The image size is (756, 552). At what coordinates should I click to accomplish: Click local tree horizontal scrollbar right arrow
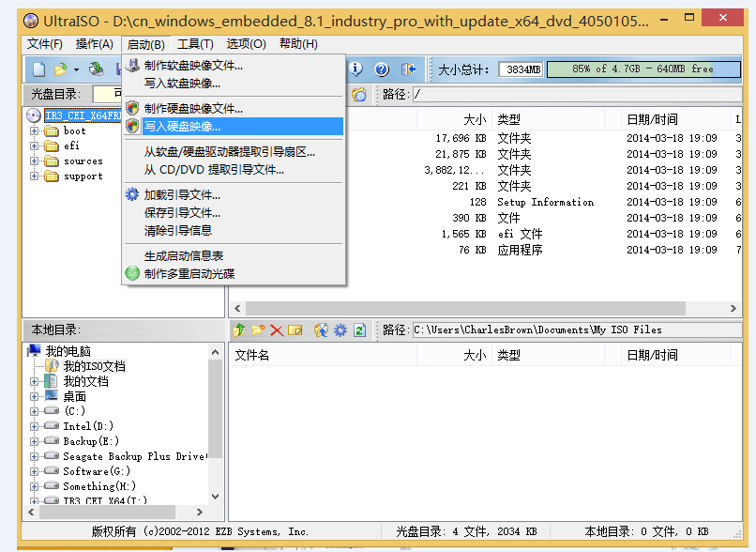click(x=200, y=512)
